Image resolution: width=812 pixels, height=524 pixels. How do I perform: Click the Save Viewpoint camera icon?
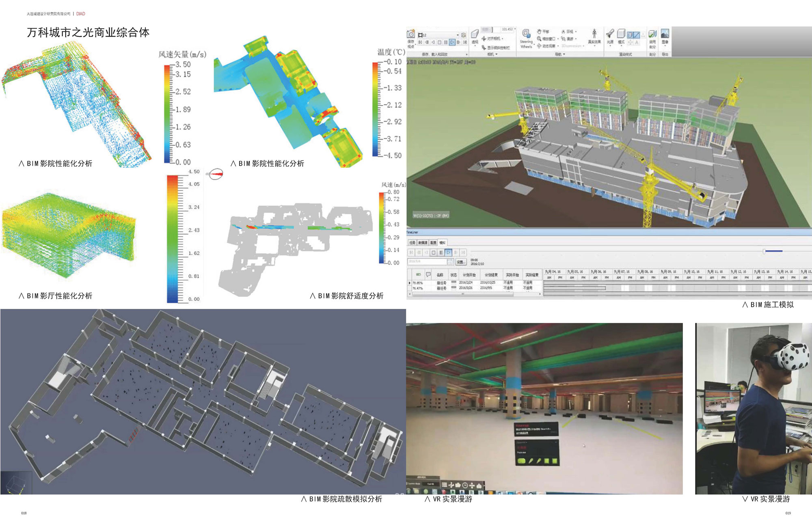pyautogui.click(x=411, y=34)
